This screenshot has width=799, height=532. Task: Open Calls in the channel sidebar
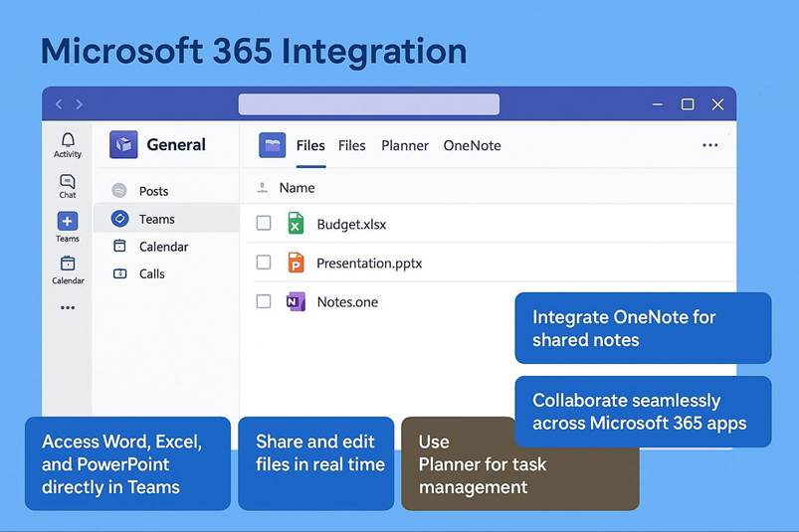click(x=151, y=273)
